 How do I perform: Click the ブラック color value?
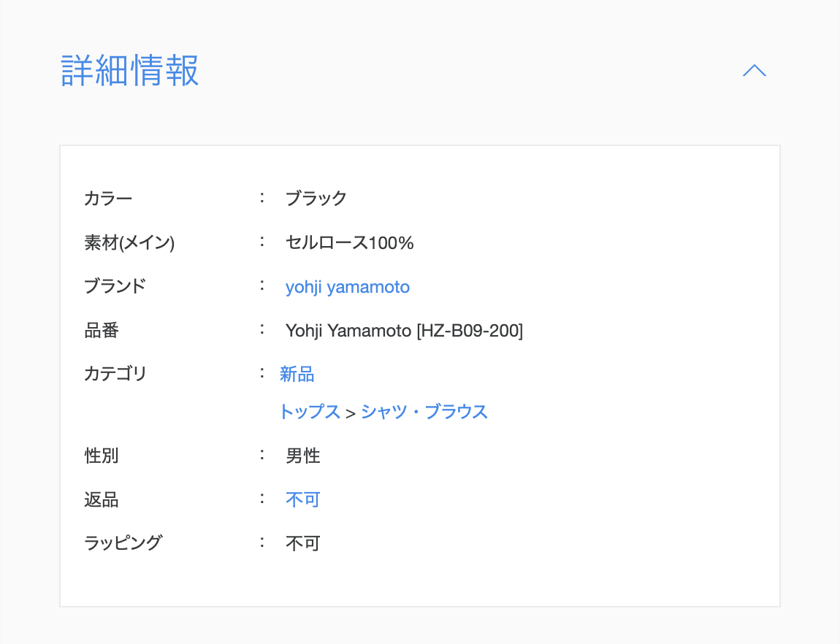pyautogui.click(x=316, y=199)
